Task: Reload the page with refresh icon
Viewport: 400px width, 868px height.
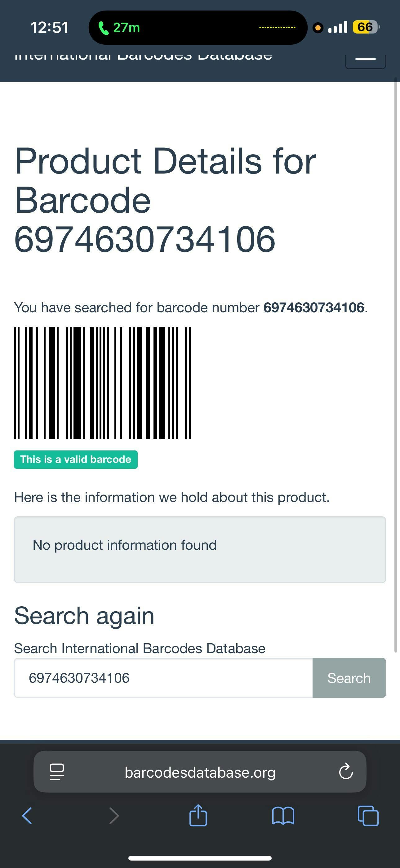Action: [x=345, y=772]
